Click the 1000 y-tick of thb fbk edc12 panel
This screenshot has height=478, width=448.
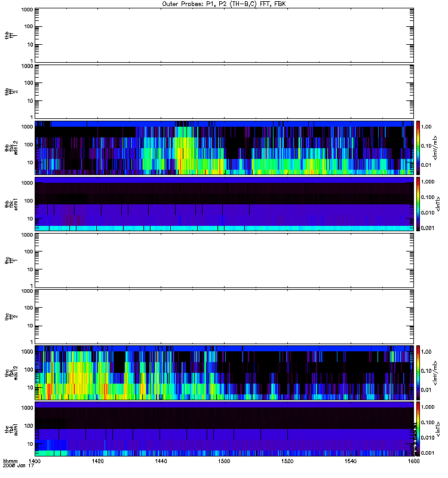(27, 127)
